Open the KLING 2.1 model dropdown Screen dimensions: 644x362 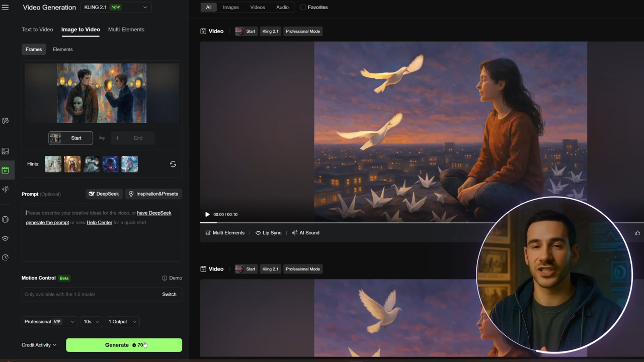[115, 7]
